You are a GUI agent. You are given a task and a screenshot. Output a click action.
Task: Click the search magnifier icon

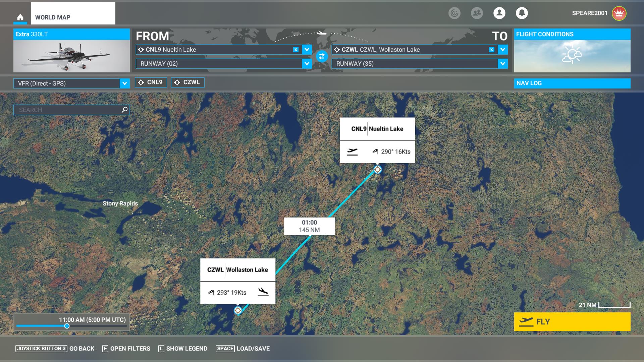pyautogui.click(x=124, y=110)
